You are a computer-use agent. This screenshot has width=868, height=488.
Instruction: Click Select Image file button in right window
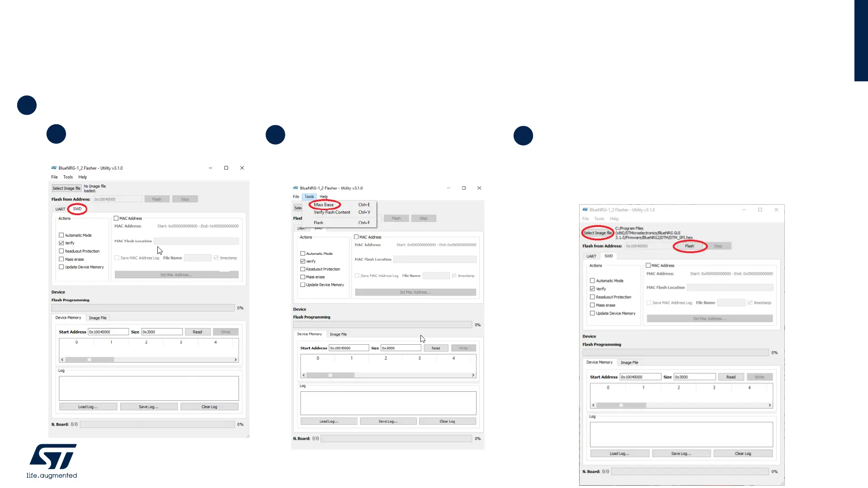(x=597, y=233)
